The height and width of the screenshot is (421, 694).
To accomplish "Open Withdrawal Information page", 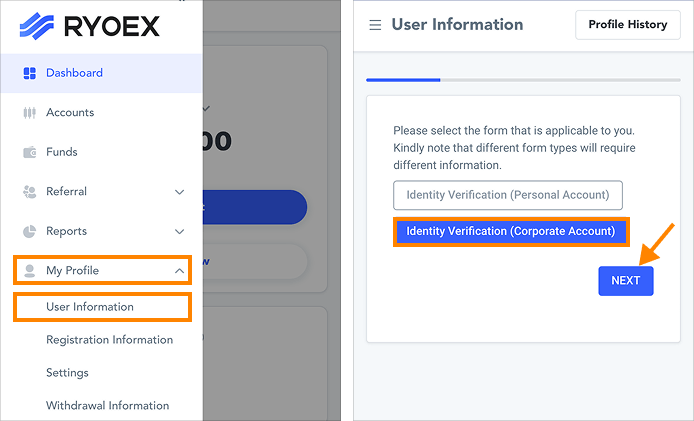I will pyautogui.click(x=107, y=405).
